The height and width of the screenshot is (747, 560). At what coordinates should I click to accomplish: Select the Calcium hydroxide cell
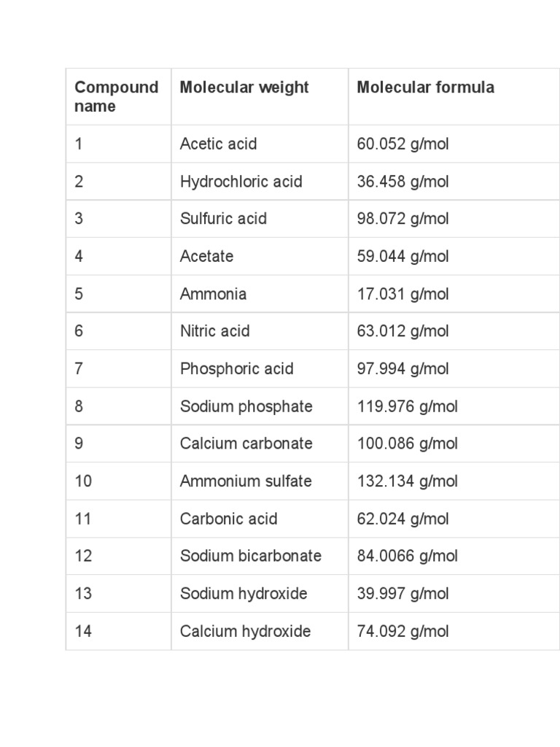click(x=245, y=632)
